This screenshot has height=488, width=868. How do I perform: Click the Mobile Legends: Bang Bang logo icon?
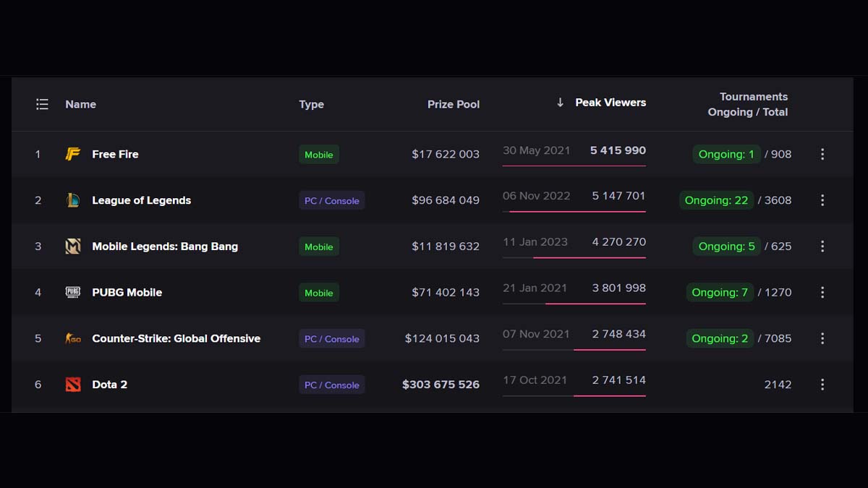73,247
